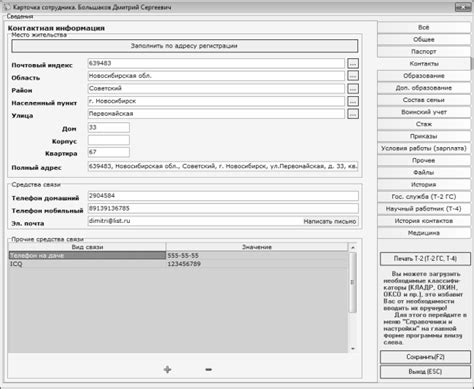Select the ICQ row in the table
This screenshot has height=389, width=474.
(x=178, y=264)
